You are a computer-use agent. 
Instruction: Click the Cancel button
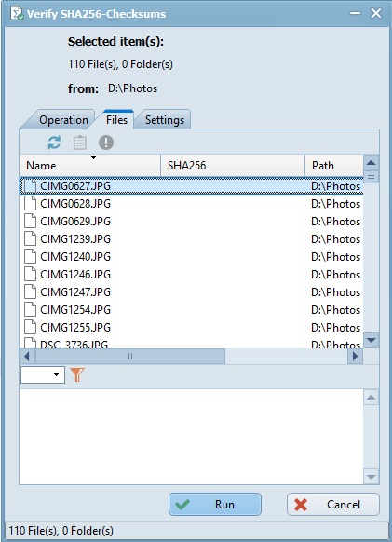click(x=333, y=505)
